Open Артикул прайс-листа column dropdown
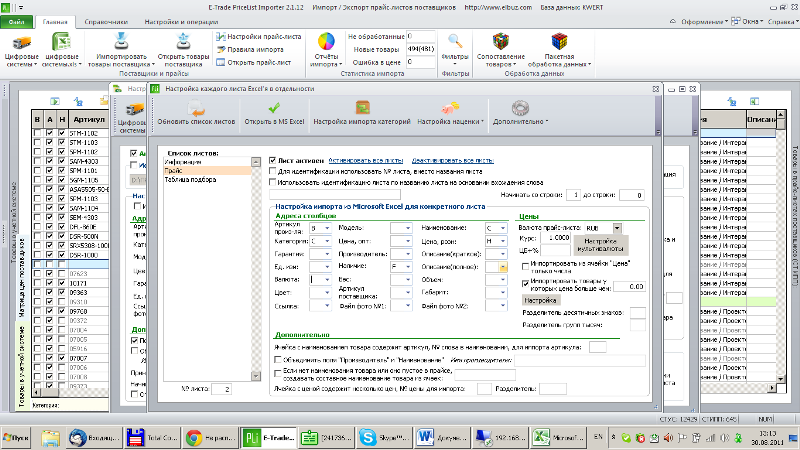This screenshot has height=450, width=800. (x=327, y=228)
